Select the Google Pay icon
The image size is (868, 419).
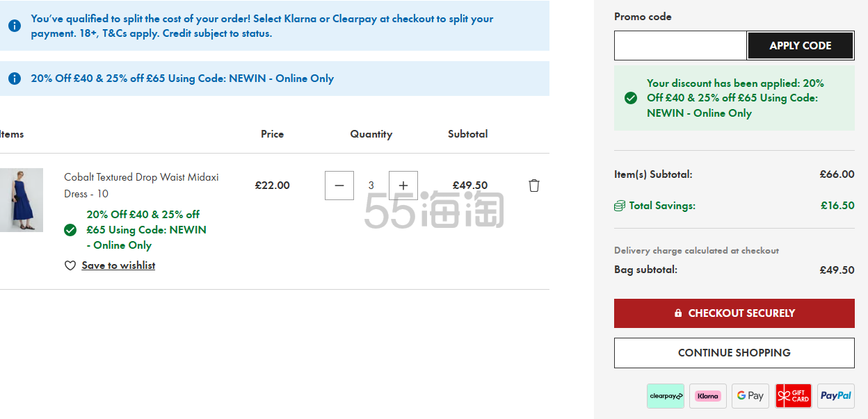[750, 396]
